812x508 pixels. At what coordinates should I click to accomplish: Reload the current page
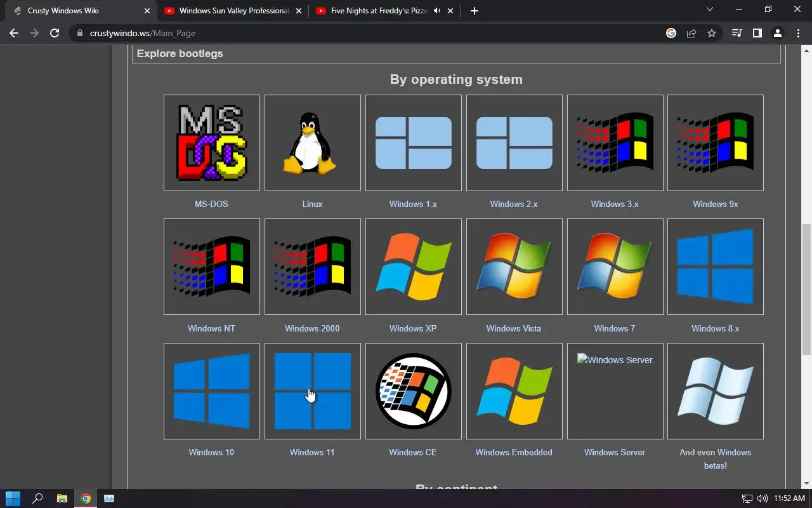[x=55, y=33]
